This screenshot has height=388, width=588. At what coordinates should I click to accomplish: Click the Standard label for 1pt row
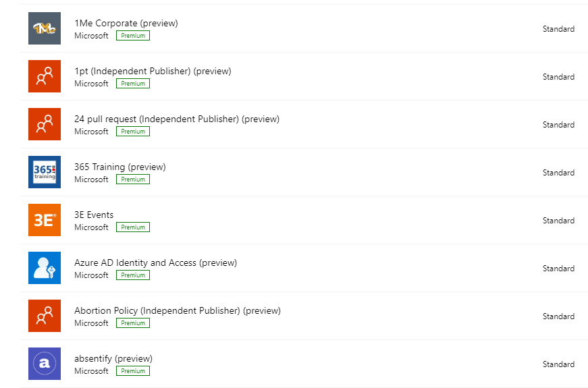point(558,77)
